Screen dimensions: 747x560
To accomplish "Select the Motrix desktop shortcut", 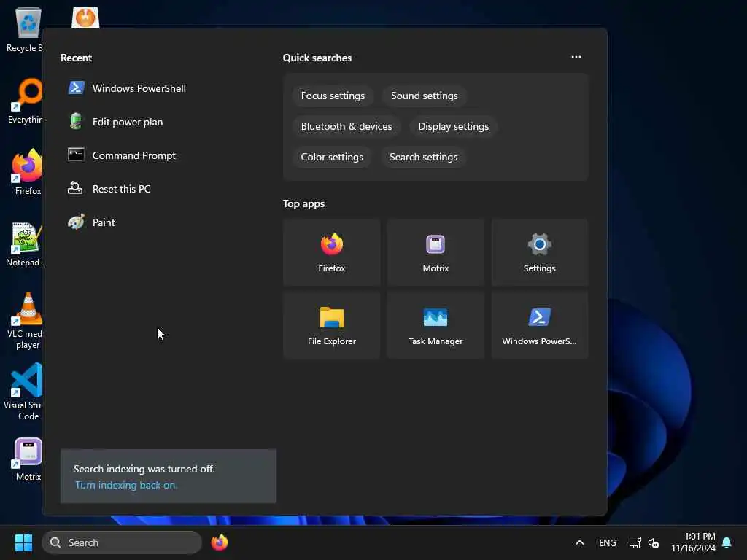I will pos(28,459).
